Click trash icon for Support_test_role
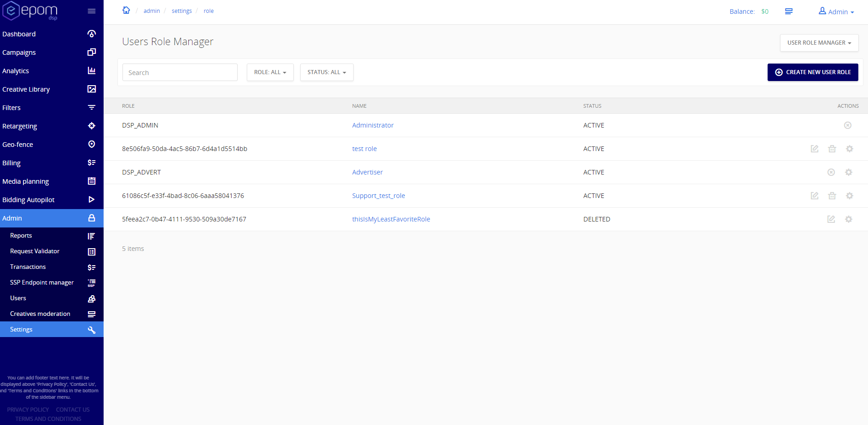Image resolution: width=868 pixels, height=425 pixels. [832, 196]
